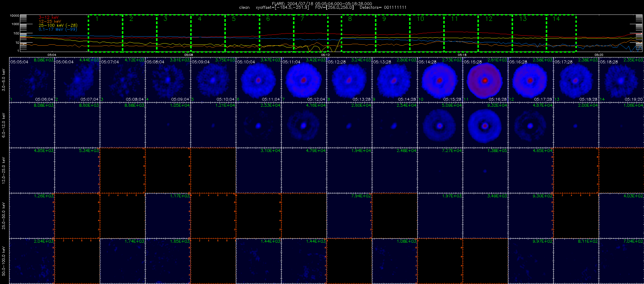
Task: Click the 05:12 time axis tick label
Action: pyautogui.click(x=325, y=55)
